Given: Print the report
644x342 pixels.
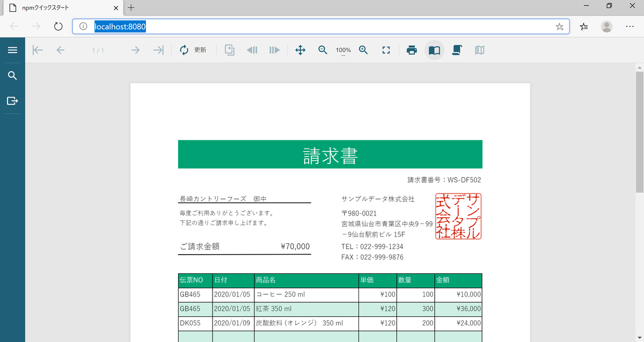Looking at the screenshot, I should pyautogui.click(x=412, y=50).
